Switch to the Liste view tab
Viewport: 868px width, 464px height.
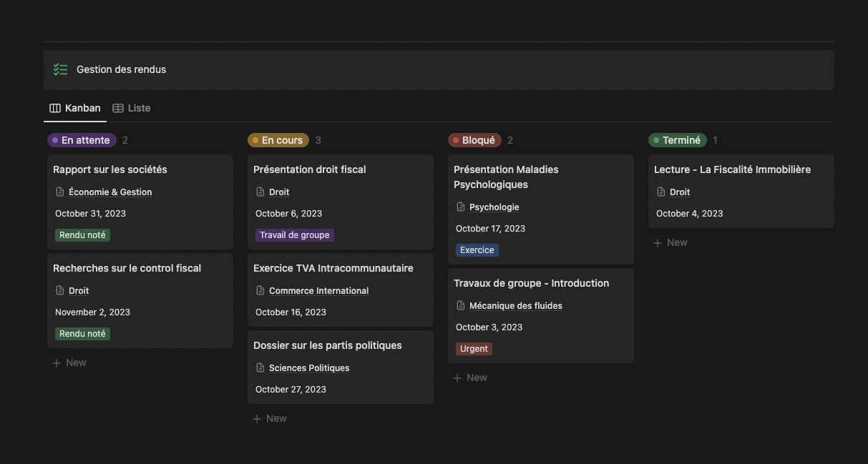click(132, 108)
